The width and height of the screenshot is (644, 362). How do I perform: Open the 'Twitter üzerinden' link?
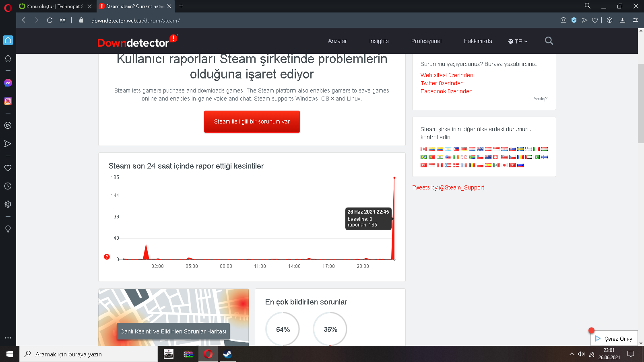point(442,83)
